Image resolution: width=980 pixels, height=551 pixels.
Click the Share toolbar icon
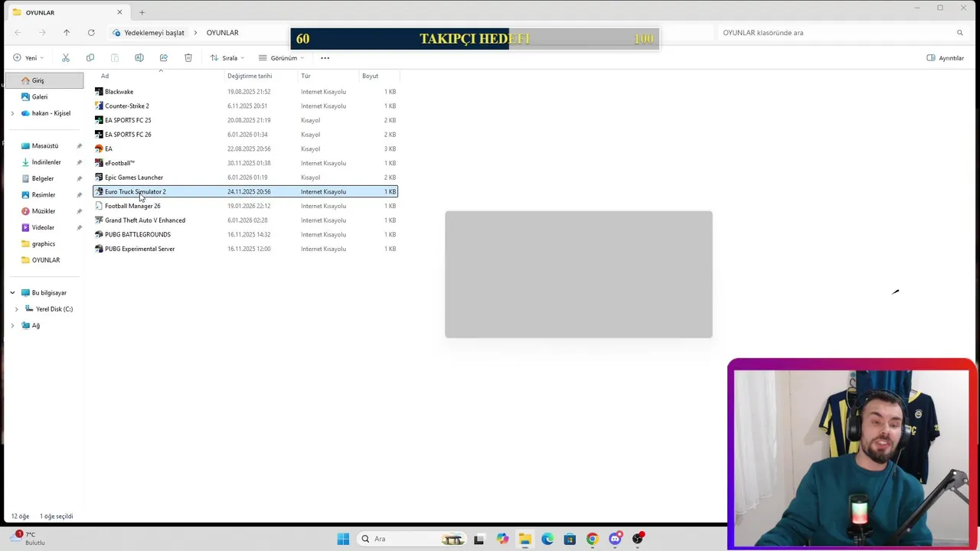click(164, 58)
